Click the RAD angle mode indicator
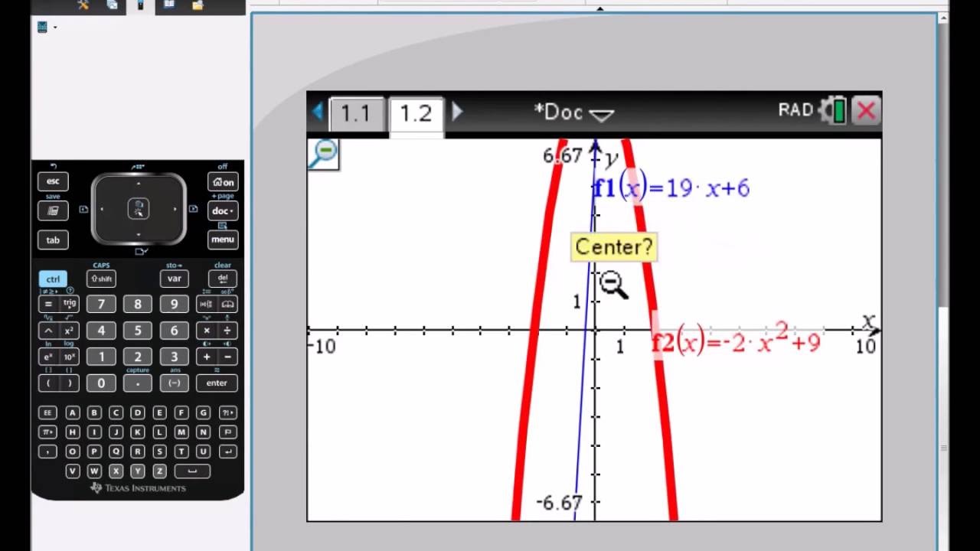This screenshot has height=551, width=980. (x=795, y=110)
